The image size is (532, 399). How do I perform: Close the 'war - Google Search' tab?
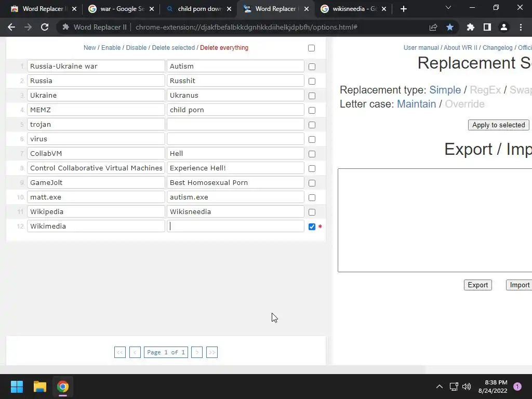pos(152,9)
